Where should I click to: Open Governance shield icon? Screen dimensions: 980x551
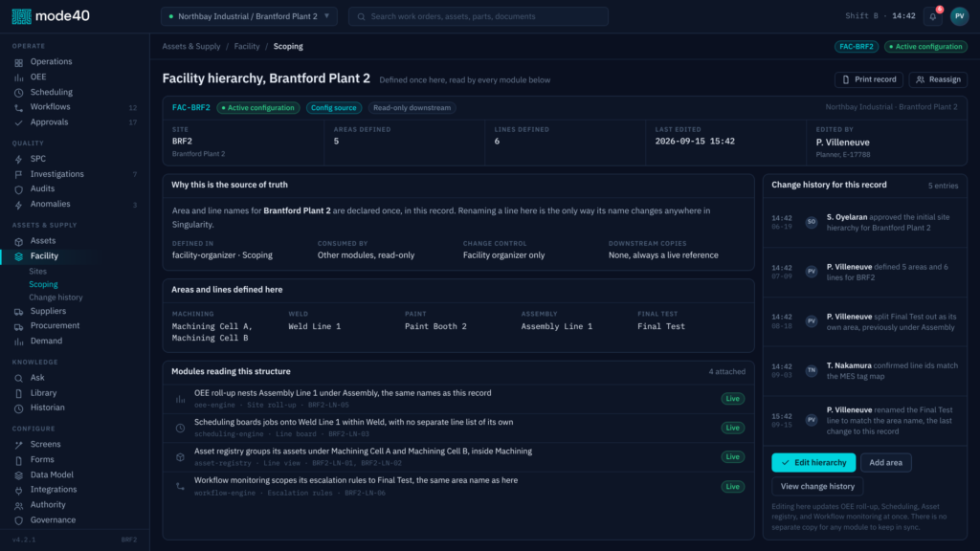(x=19, y=520)
